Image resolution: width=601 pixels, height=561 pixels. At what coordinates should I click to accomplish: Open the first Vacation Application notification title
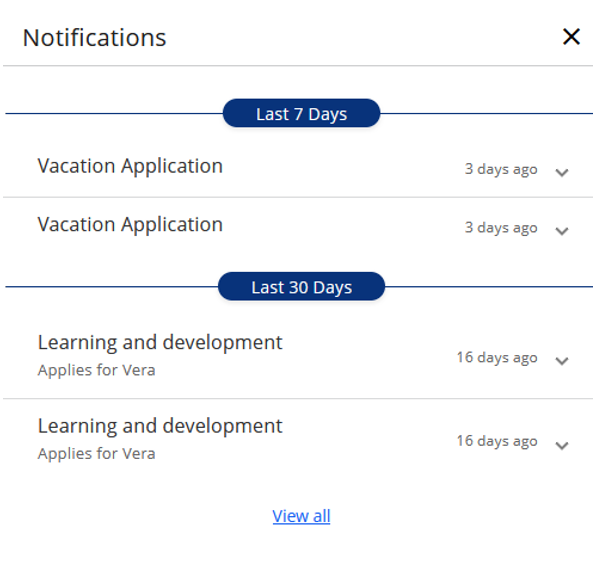coord(130,166)
